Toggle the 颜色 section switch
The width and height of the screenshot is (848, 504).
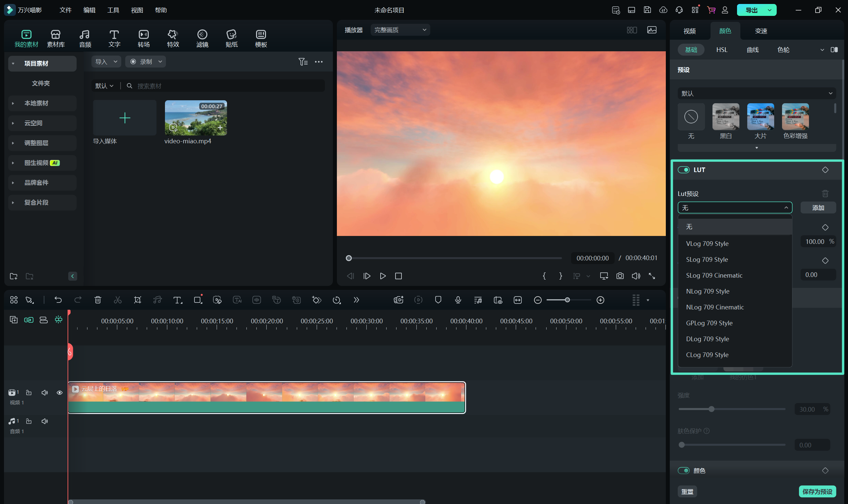tap(683, 470)
